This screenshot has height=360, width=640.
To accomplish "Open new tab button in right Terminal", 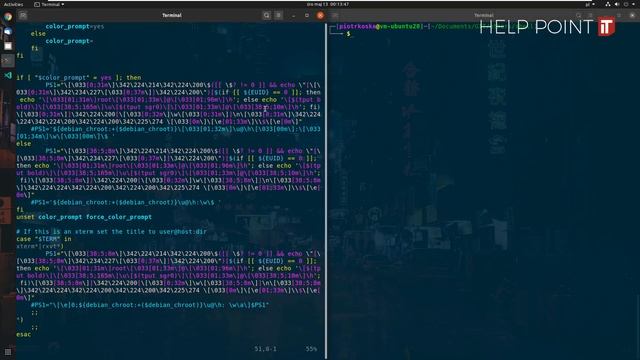I will tap(335, 15).
